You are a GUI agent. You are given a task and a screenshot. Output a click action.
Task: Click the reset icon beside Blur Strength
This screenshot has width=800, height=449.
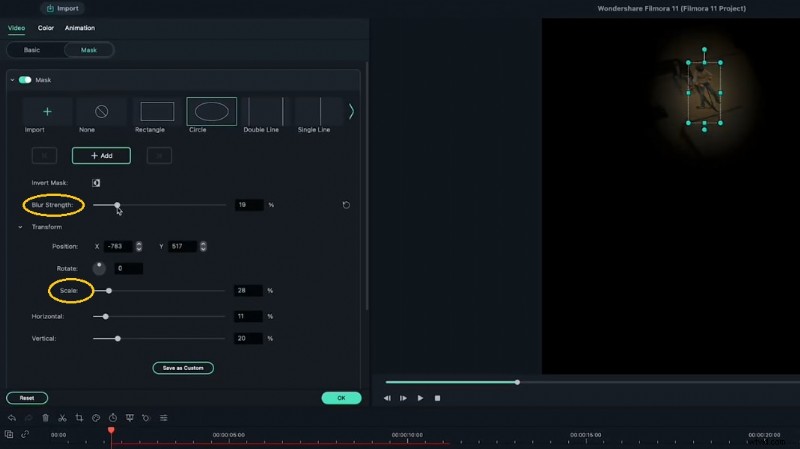[x=346, y=205]
